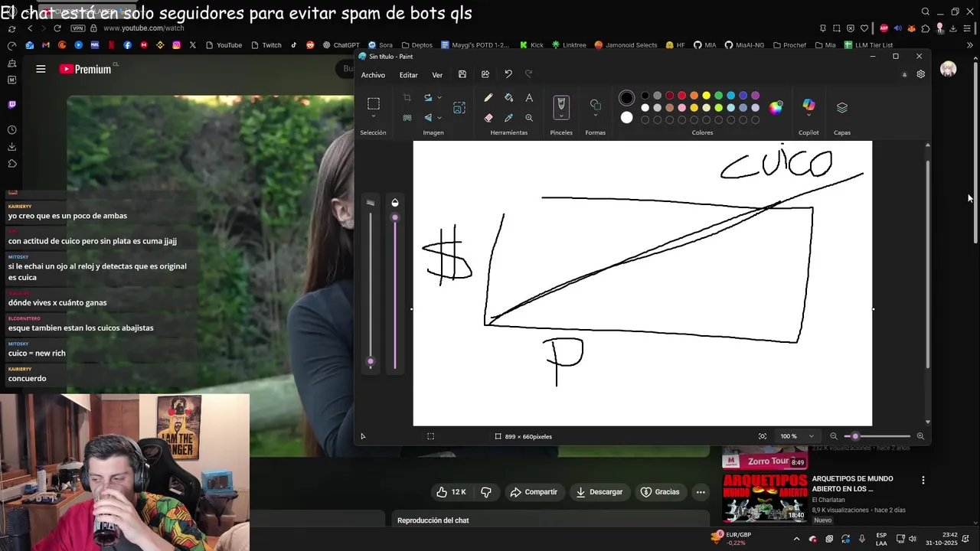Click the brush size slider handle
This screenshot has height=551, width=980.
(371, 361)
